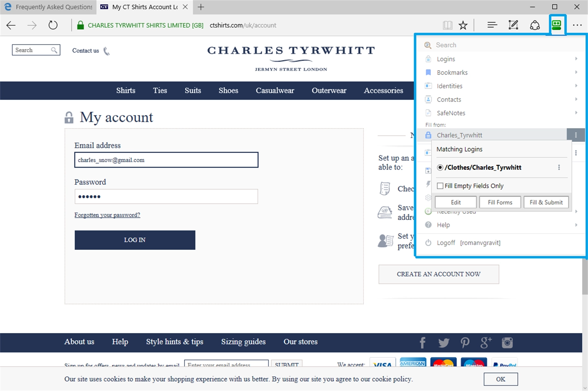Screen dimensions: 588x391
Task: Click the Fill & Submit button
Action: (x=546, y=202)
